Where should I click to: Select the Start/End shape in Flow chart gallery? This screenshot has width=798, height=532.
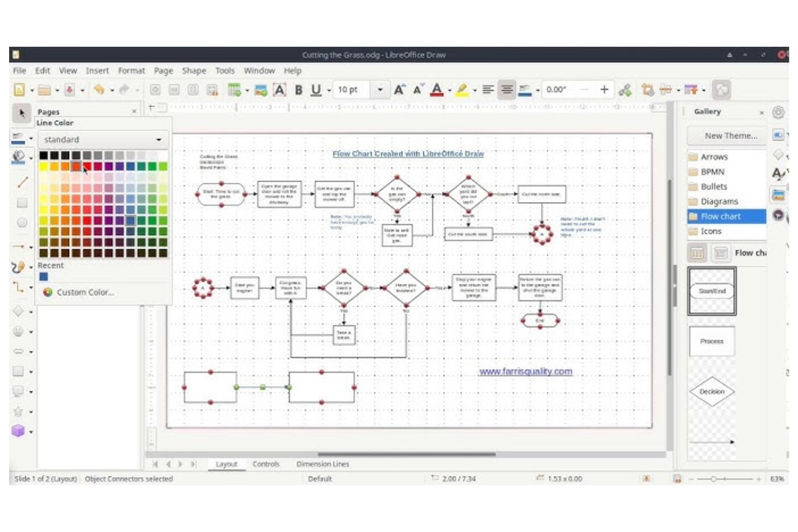[x=712, y=291]
